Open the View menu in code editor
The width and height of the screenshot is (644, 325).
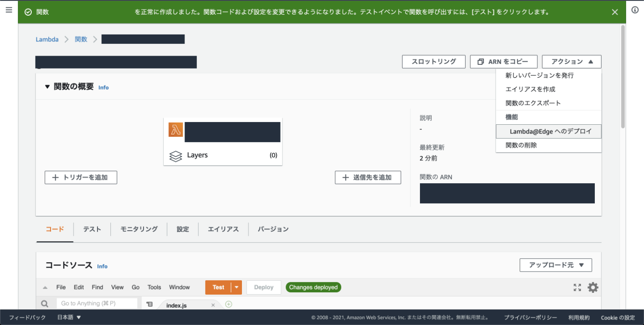click(x=117, y=287)
